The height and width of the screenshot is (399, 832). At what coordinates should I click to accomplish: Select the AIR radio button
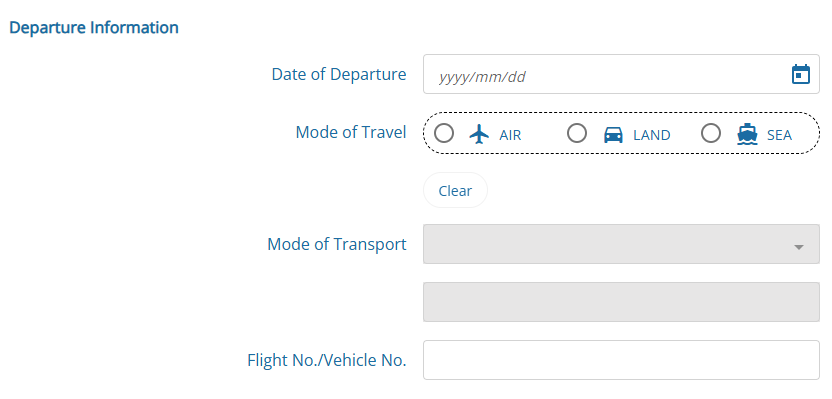coord(444,133)
